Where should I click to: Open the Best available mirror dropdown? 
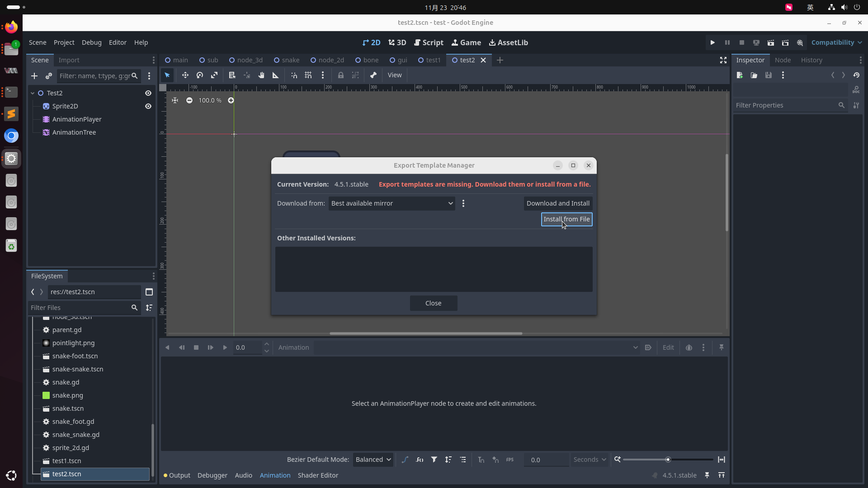click(392, 203)
